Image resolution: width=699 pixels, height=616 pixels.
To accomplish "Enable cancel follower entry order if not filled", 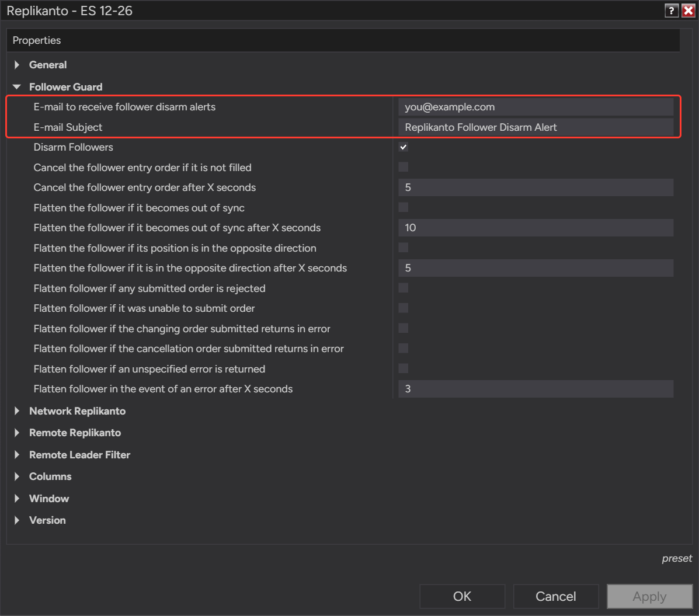I will 404,167.
